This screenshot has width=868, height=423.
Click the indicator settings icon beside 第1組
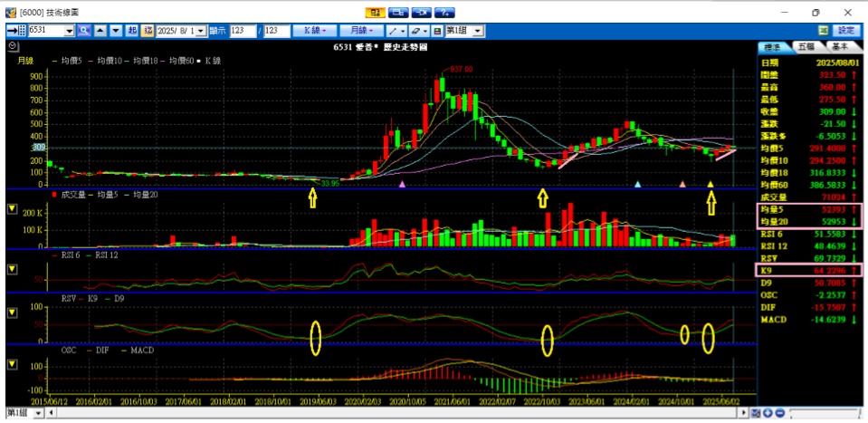coord(437,30)
